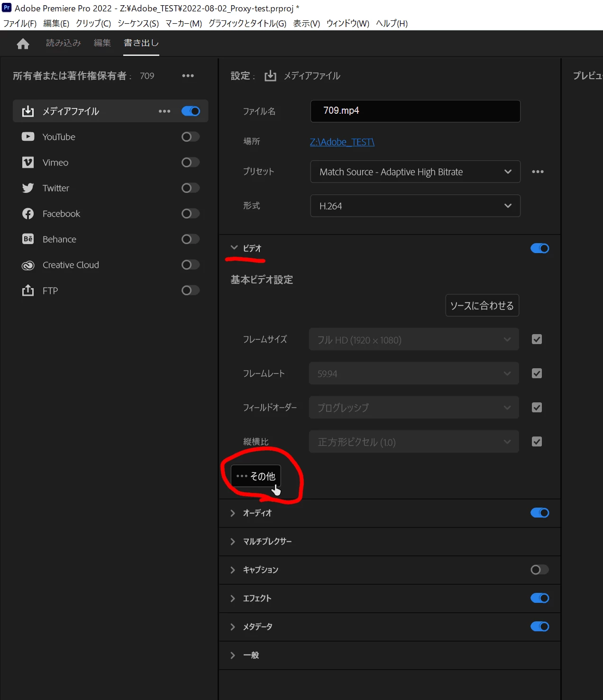Click the Twitter bird icon
The image size is (603, 700).
click(x=28, y=188)
